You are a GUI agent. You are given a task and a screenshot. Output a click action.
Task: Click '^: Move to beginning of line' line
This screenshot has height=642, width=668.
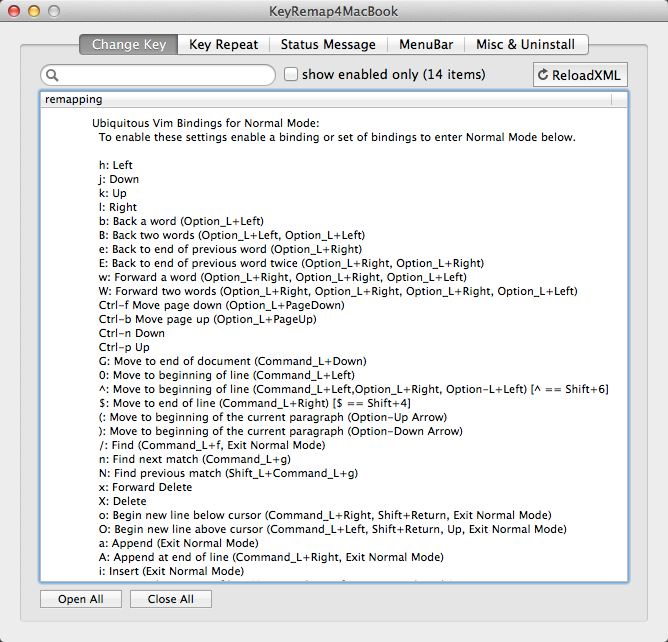[x=354, y=389]
